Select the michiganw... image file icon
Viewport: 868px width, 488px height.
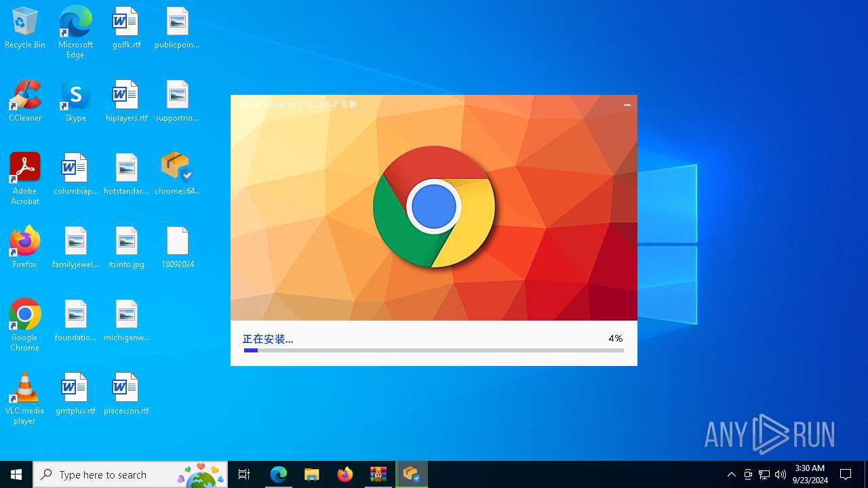126,321
